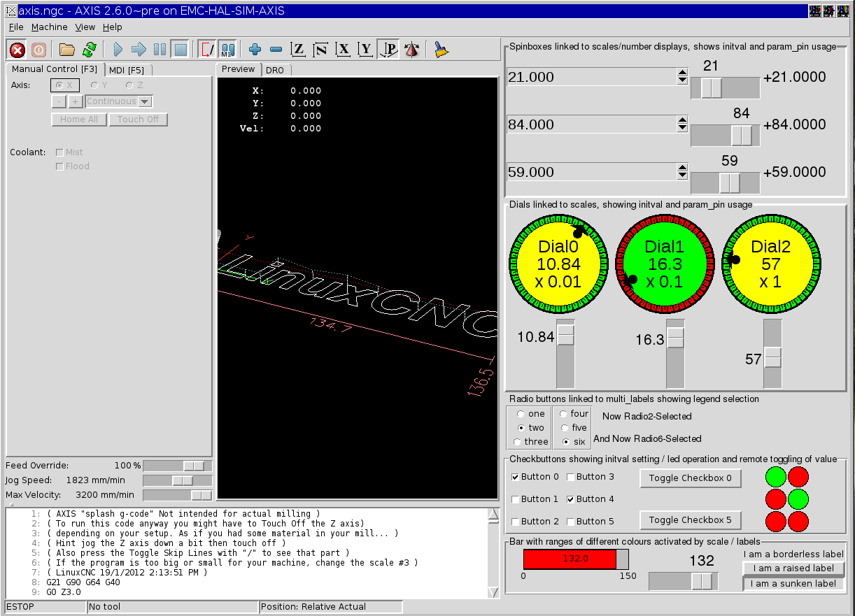Image resolution: width=855 pixels, height=616 pixels.
Task: Click the Max Velocity slider handle
Action: 202,495
